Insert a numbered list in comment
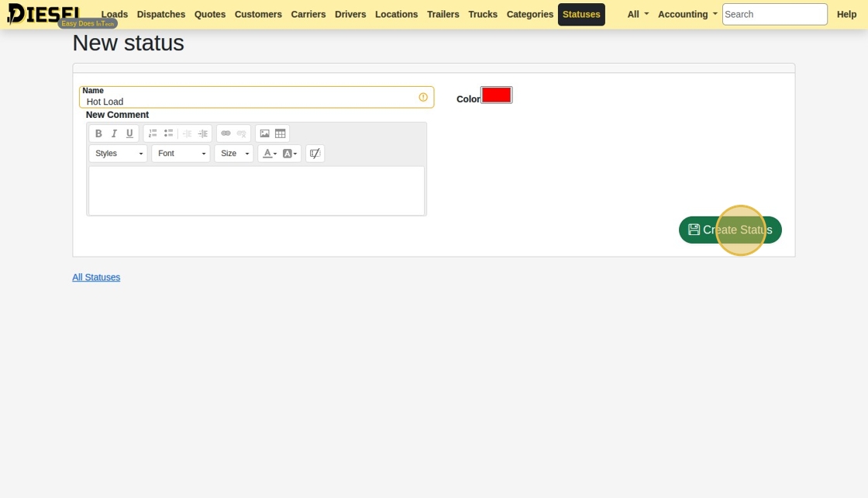The height and width of the screenshot is (498, 868). [153, 133]
